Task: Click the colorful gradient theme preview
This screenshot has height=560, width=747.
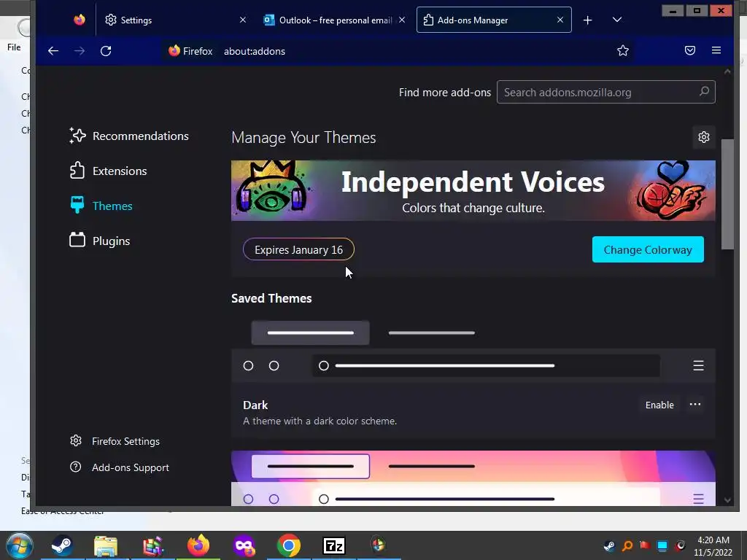Action: click(473, 478)
